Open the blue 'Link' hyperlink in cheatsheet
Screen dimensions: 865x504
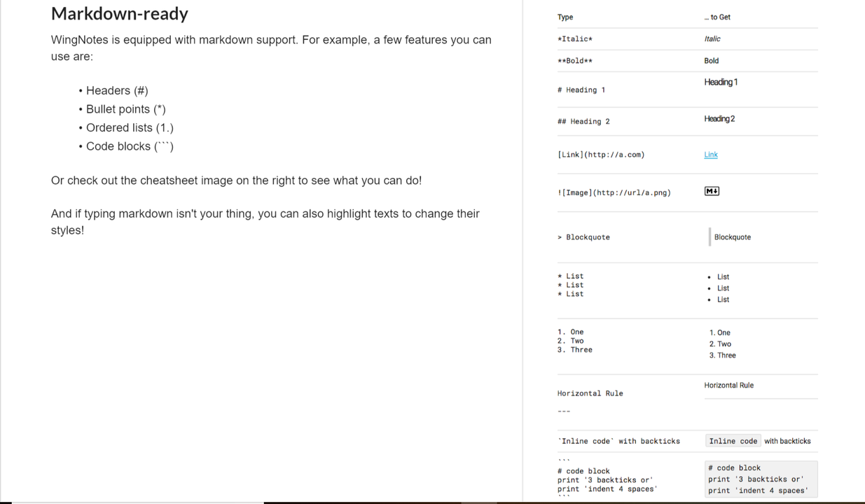tap(711, 155)
